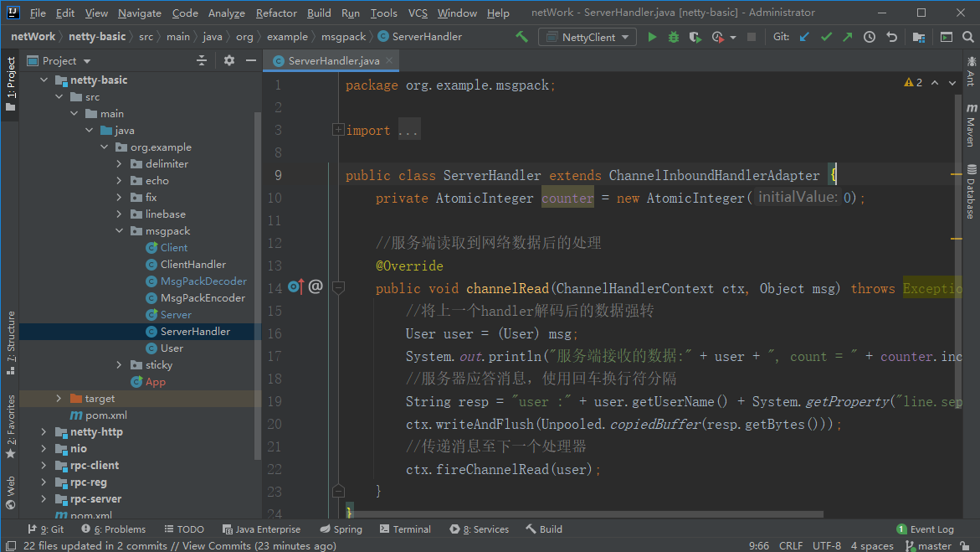Screen dimensions: 980x552
Task: Expand the target folder
Action: click(59, 399)
